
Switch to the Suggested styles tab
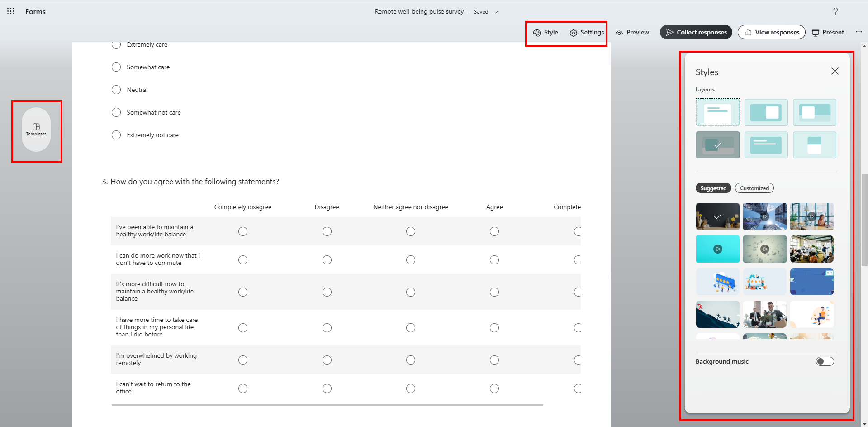[713, 188]
